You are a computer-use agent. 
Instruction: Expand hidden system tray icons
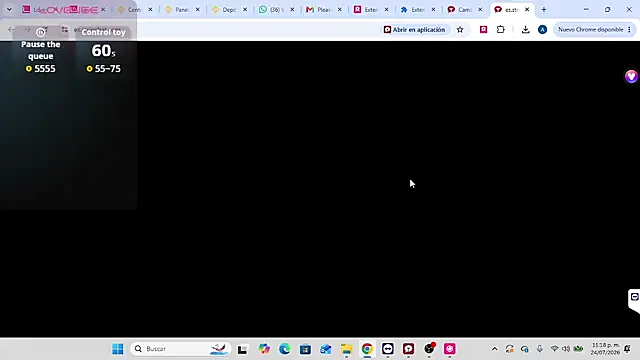494,349
